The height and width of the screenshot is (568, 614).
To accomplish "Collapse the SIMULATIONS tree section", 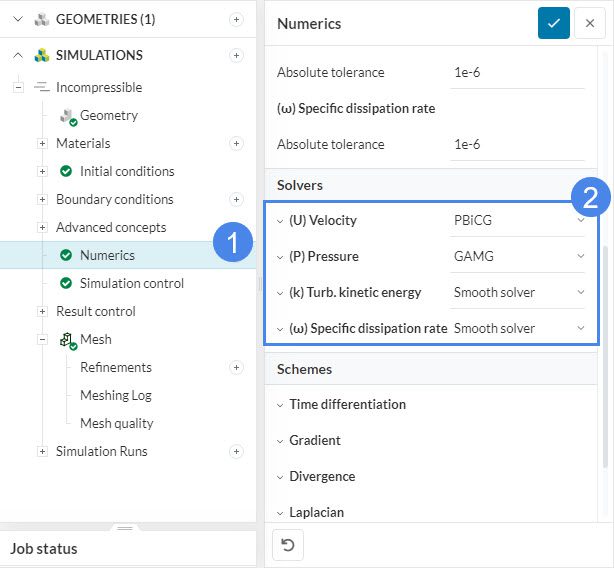I will [x=17, y=55].
